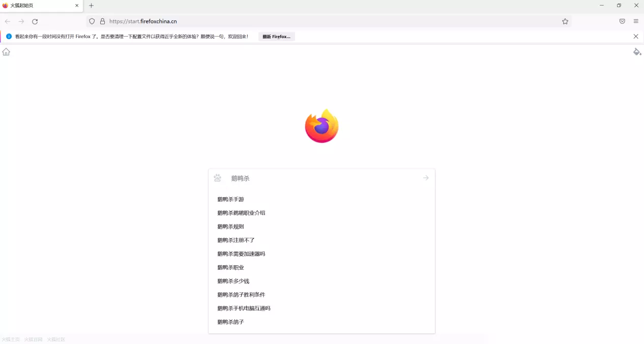Restore down the Firefox window
Viewport: 644px width, 344px height.
[619, 6]
